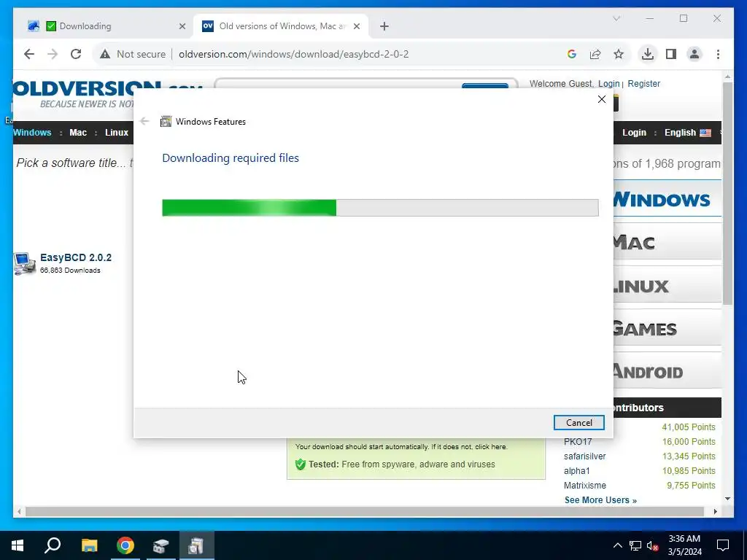Click the Google icon in address bar
747x560 pixels.
point(572,54)
